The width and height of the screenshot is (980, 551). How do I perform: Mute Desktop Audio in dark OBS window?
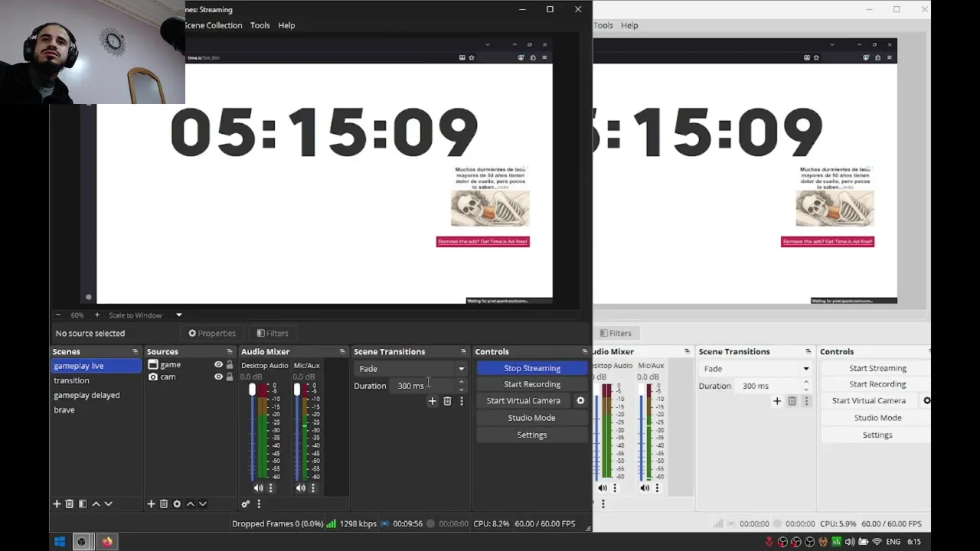pos(258,488)
